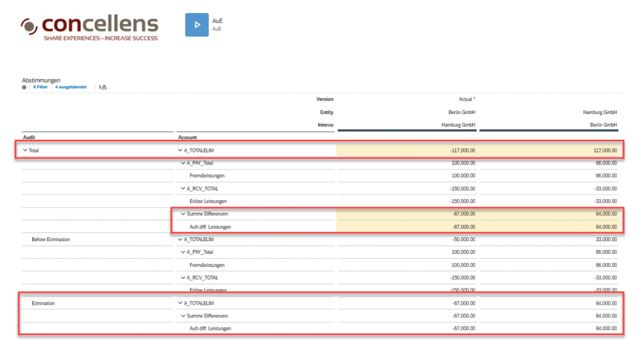This screenshot has height=352, width=644.
Task: Open the 6 Filter link
Action: point(40,87)
